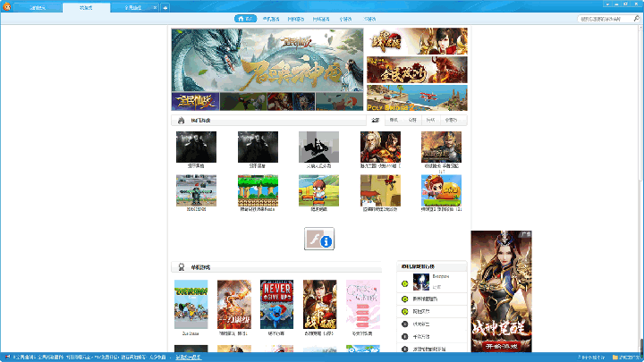Open the silhouette motorbike game thumbnail

(x=318, y=147)
